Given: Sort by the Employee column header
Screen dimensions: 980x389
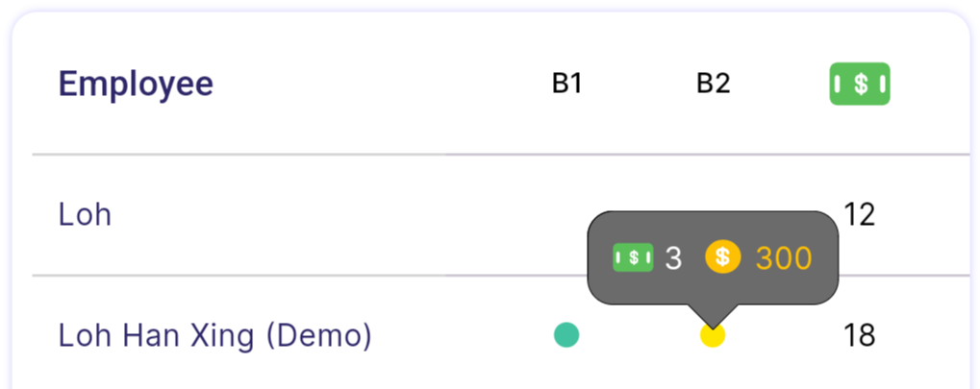Looking at the screenshot, I should (x=136, y=85).
